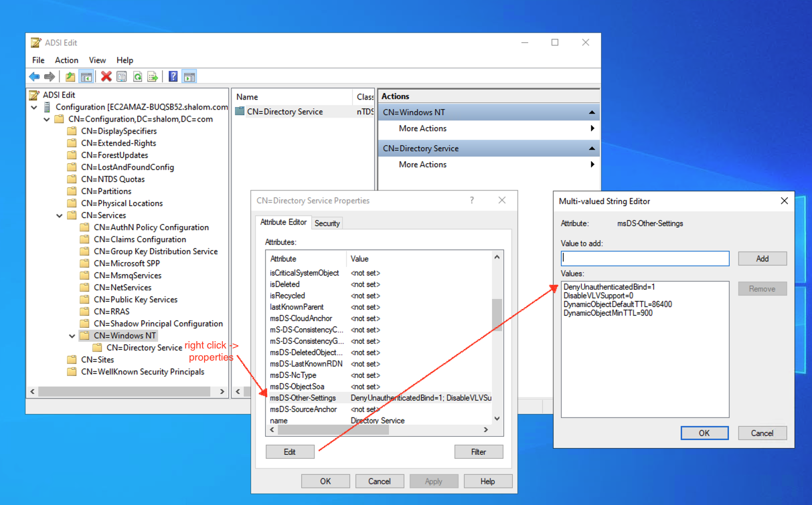Viewport: 812px width, 505px height.
Task: Open the Action menu
Action: pyautogui.click(x=66, y=60)
